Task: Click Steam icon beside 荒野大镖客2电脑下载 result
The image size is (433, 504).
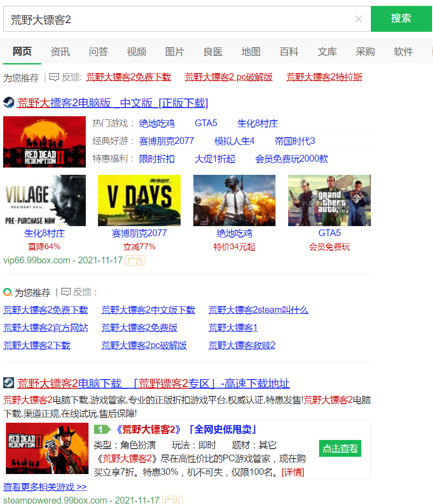Action: 9,383
